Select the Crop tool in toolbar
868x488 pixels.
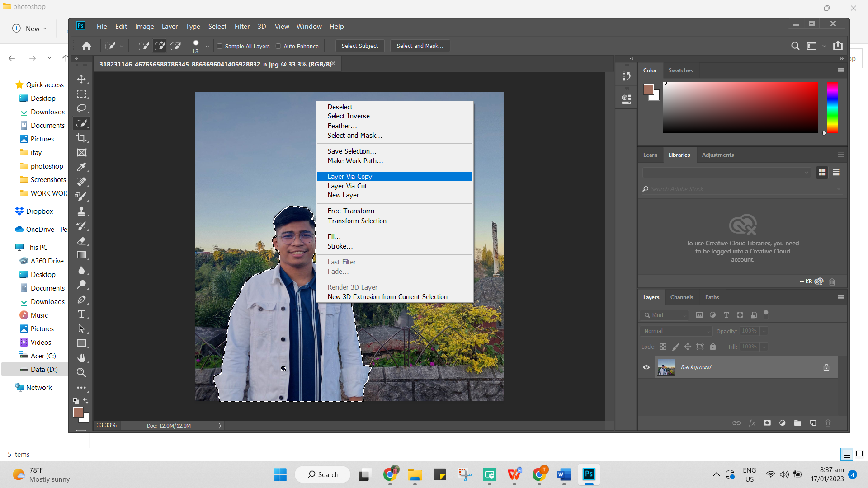pyautogui.click(x=82, y=138)
